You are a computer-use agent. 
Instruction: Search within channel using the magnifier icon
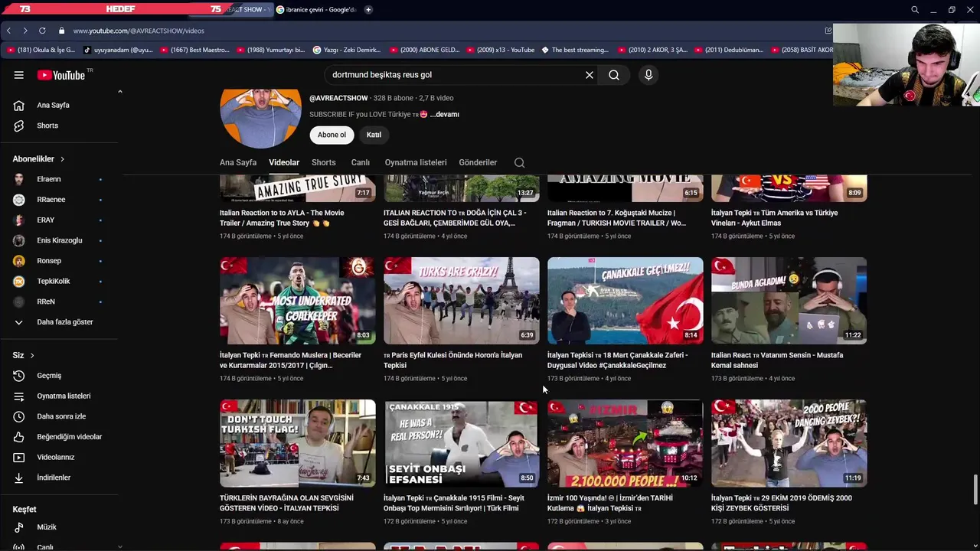(x=520, y=162)
